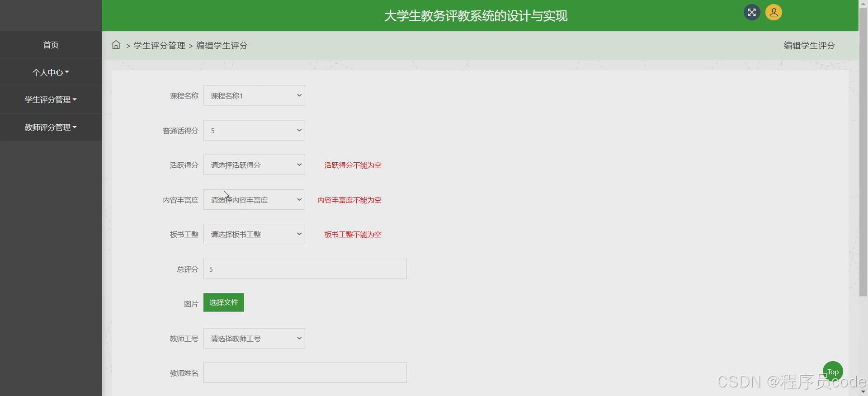Click the fullscreen toggle icon in header
This screenshot has height=396, width=868.
tap(752, 12)
